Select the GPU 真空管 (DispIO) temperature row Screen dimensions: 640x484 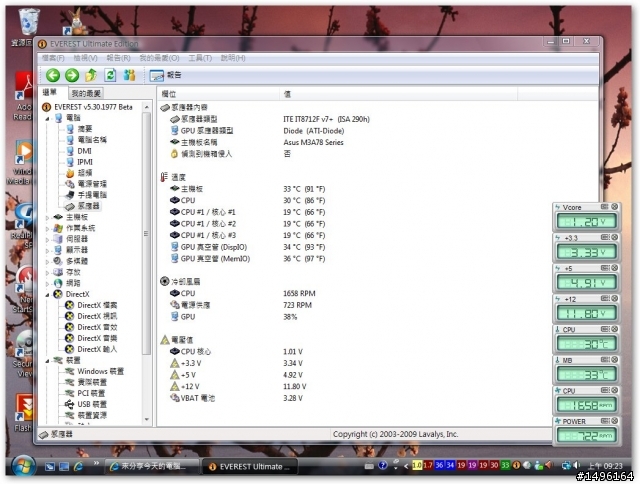click(x=248, y=247)
